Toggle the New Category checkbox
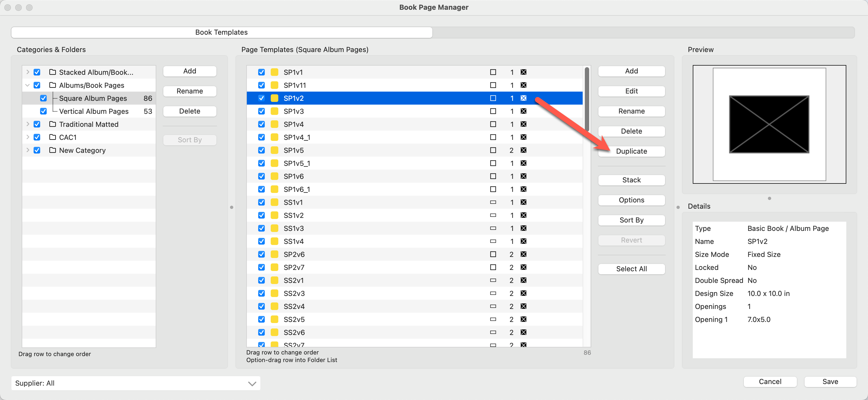Viewport: 868px width, 400px height. click(37, 150)
